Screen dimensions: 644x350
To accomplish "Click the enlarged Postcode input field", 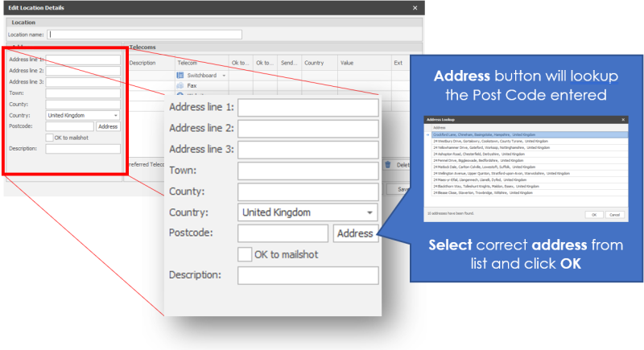I will [x=283, y=233].
